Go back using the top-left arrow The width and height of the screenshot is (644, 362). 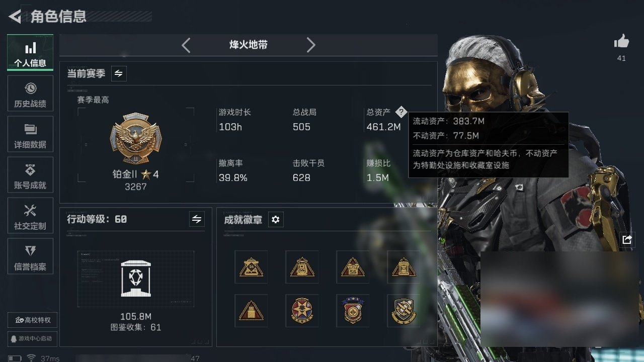point(15,17)
